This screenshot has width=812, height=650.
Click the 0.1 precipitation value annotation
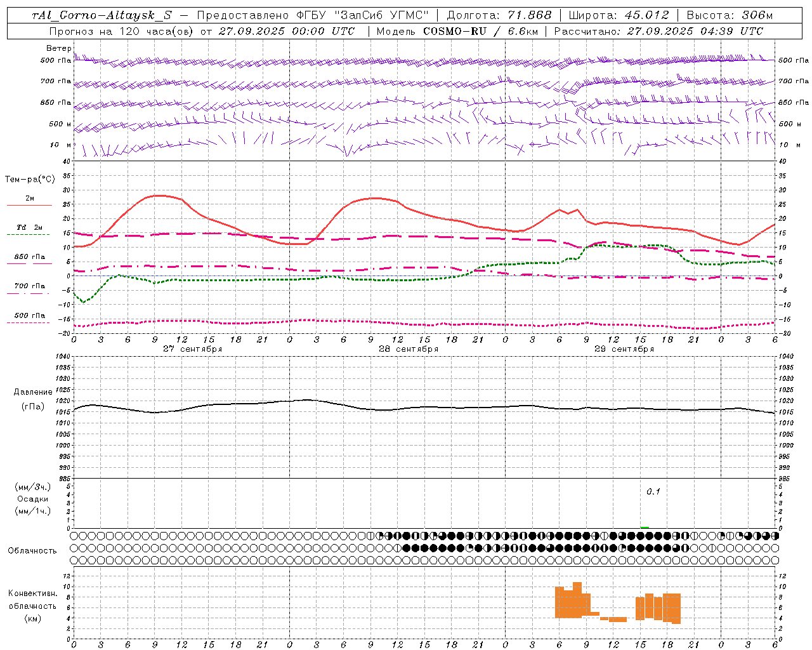(x=653, y=492)
